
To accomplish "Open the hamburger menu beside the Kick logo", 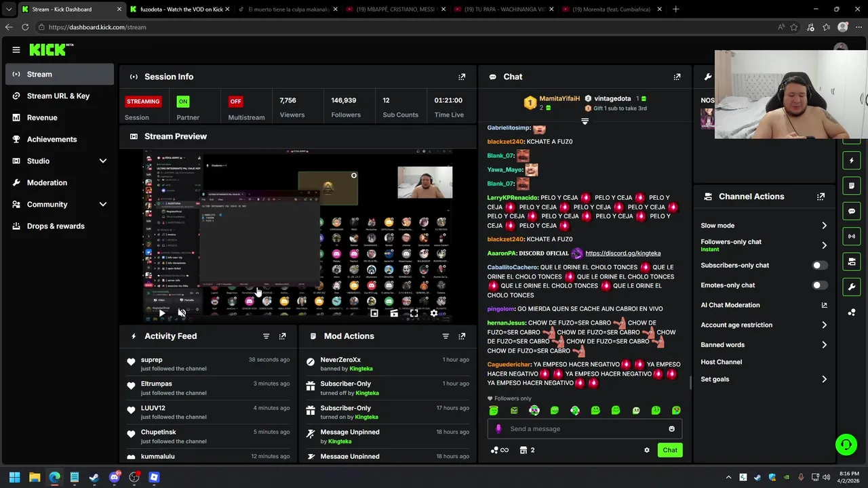I will tap(16, 49).
